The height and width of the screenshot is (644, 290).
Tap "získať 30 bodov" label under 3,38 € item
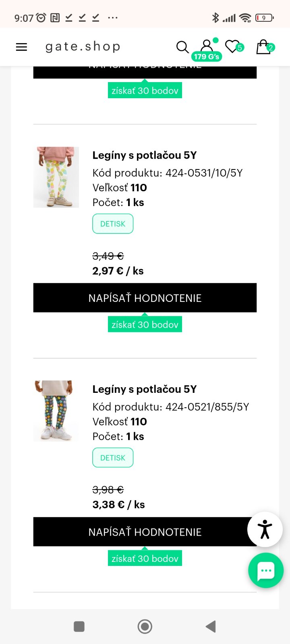pyautogui.click(x=145, y=558)
